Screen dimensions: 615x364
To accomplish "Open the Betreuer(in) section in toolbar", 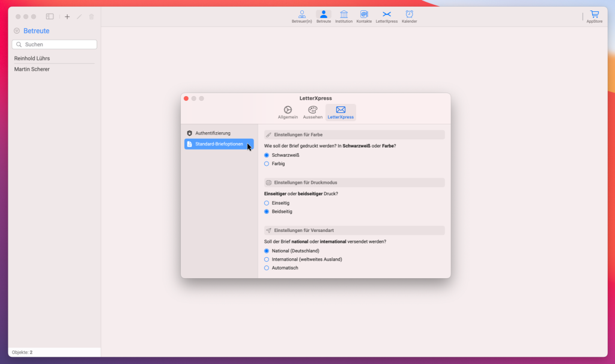I will 301,17.
